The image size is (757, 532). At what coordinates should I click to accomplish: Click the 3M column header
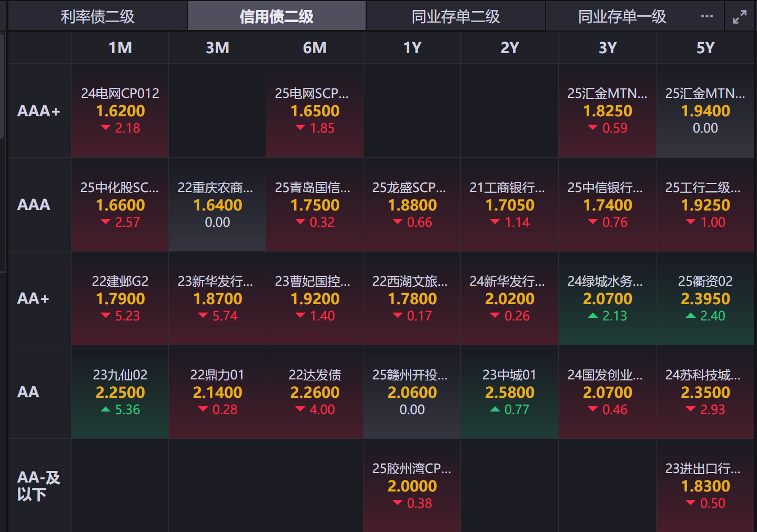tap(217, 48)
